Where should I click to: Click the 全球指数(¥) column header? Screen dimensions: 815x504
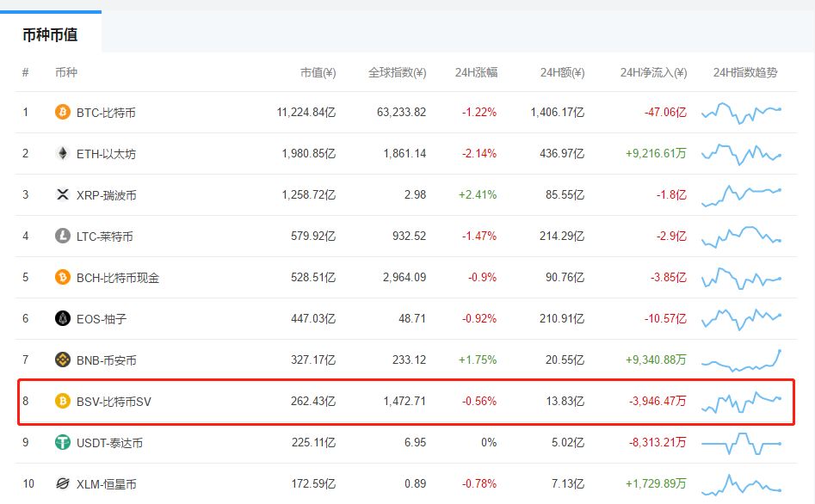coord(397,73)
